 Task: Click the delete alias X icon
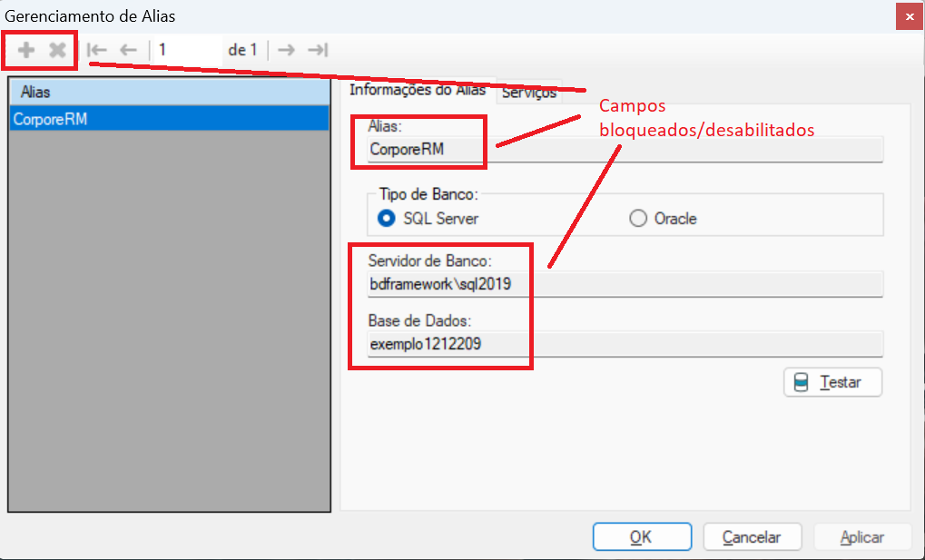57,50
